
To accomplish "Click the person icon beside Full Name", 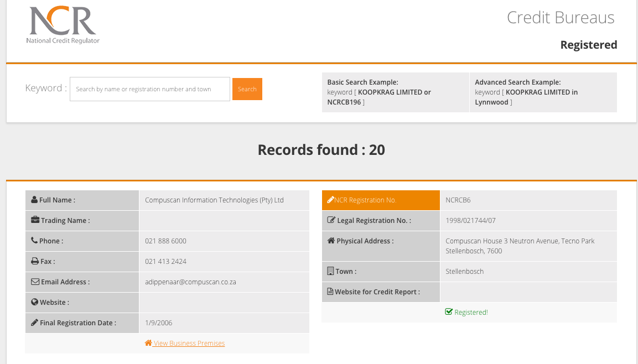I will [34, 200].
